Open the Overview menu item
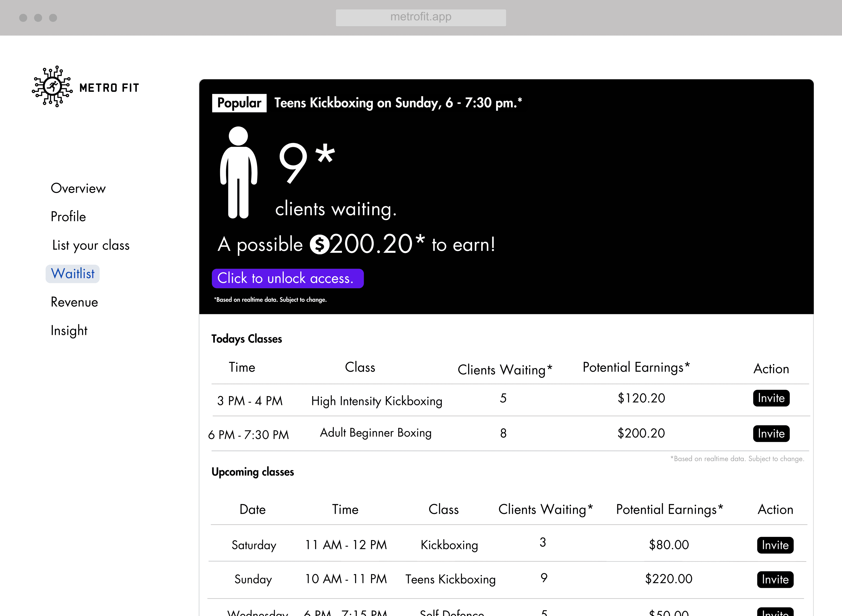 click(78, 188)
